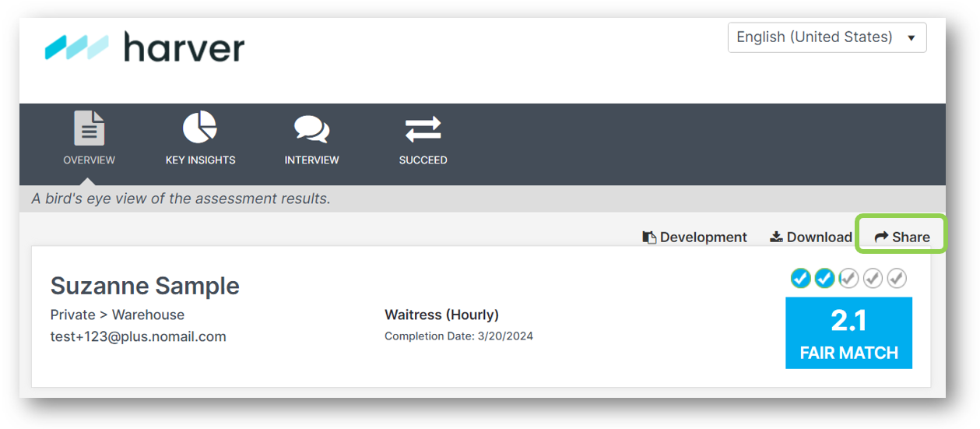
Task: Click the language dropdown arrow
Action: pyautogui.click(x=911, y=38)
